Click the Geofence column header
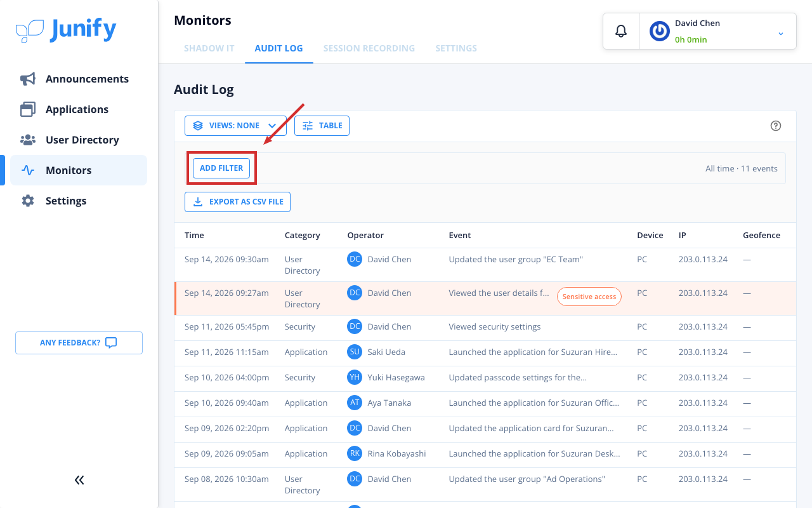The height and width of the screenshot is (508, 812). coord(761,236)
